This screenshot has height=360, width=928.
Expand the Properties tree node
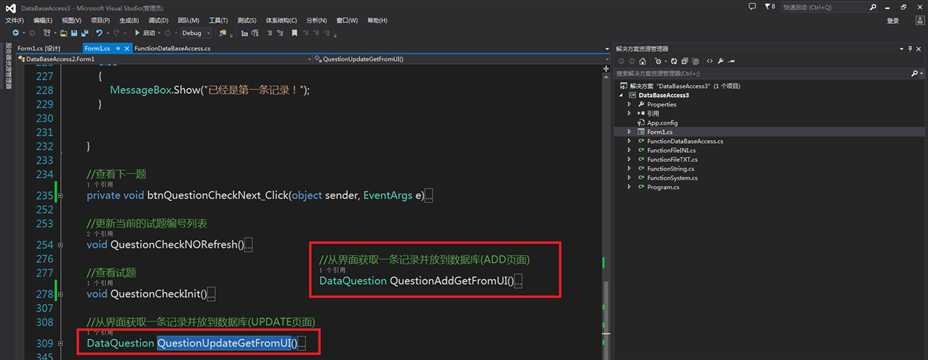629,104
